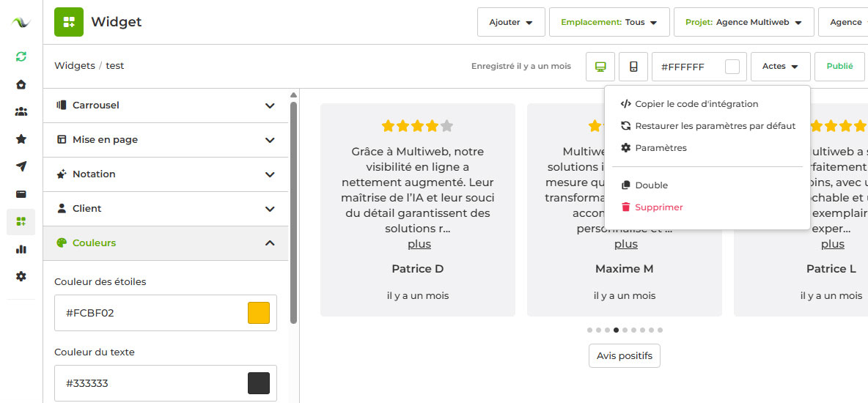
Task: Click the Avis positifs button
Action: coord(625,356)
